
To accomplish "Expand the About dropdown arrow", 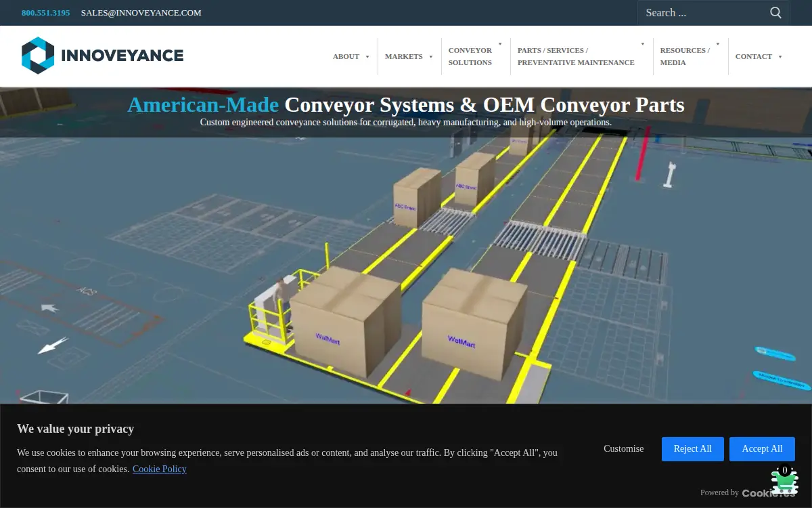I will pyautogui.click(x=367, y=57).
